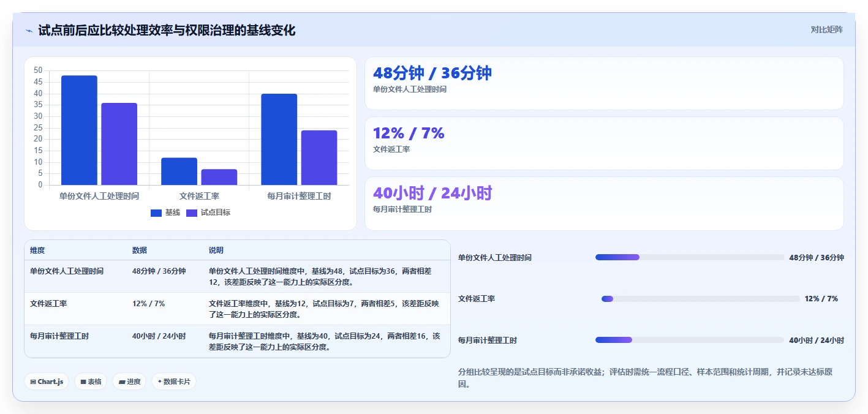868x414 pixels.
Task: Click y-axis tick value 50
Action: [39, 70]
